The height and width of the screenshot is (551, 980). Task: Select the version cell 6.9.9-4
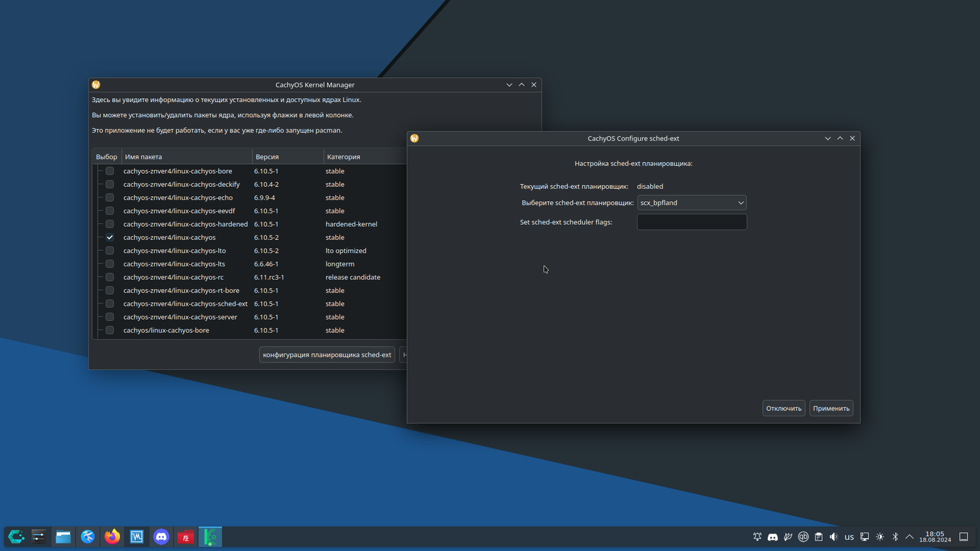tap(265, 197)
